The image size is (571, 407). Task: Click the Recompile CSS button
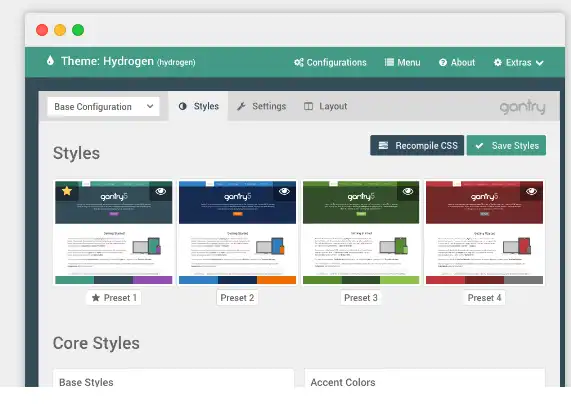tap(417, 146)
